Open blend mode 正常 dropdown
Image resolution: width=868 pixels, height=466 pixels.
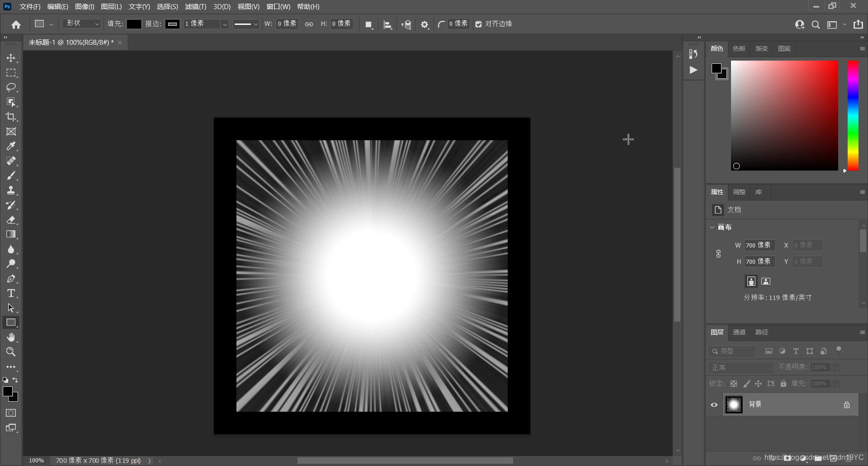pyautogui.click(x=741, y=367)
